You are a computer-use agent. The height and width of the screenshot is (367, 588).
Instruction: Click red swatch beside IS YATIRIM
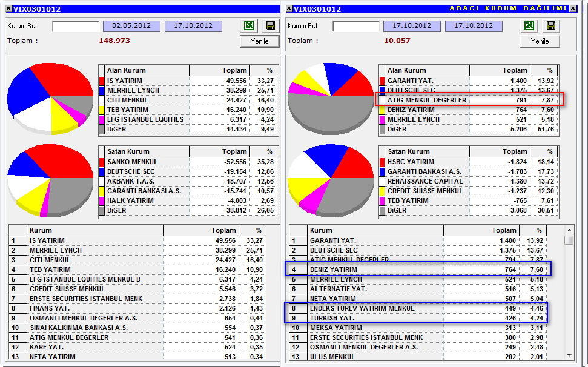102,81
